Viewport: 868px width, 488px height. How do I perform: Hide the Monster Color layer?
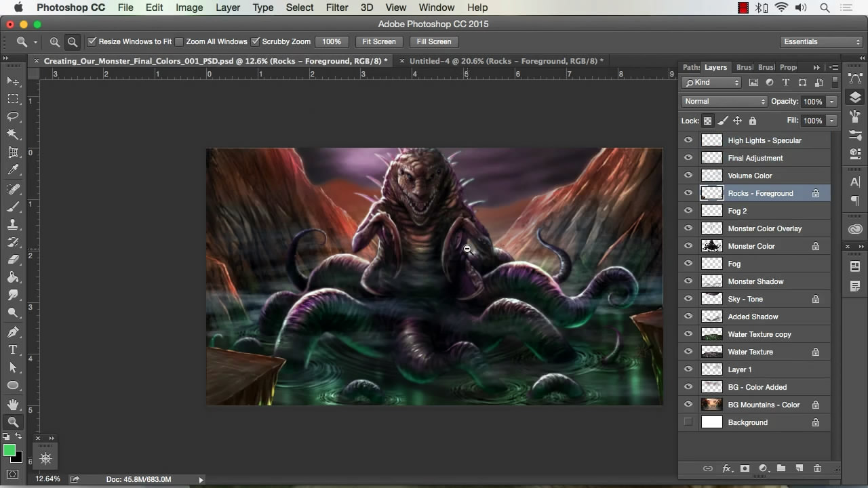point(688,246)
